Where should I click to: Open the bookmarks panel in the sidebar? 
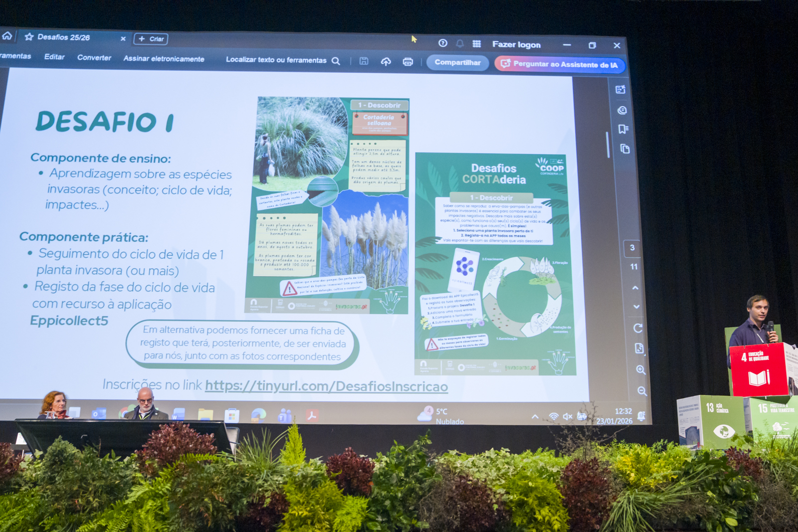623,129
